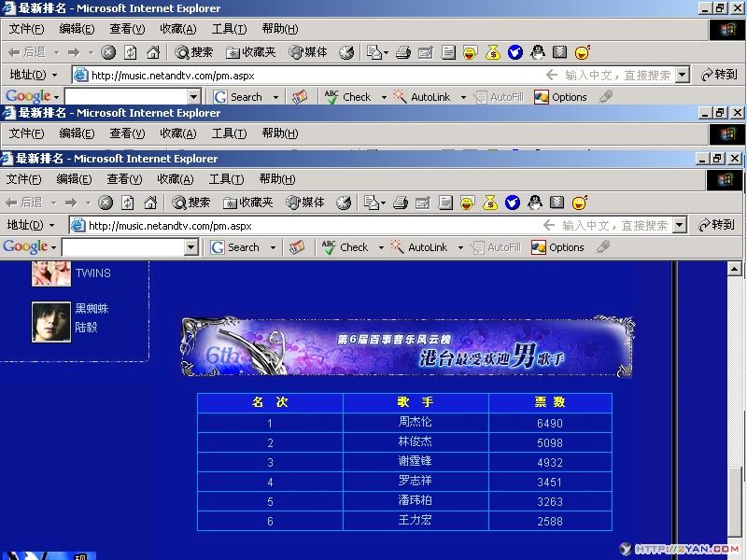Run Check spelling on the Google toolbar
Screen dimensions: 747x560
coord(352,246)
